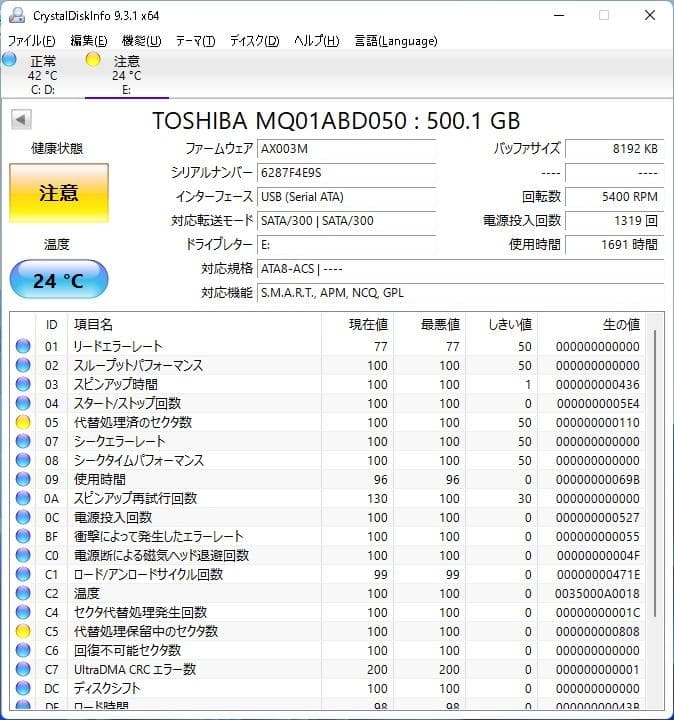The image size is (674, 720).
Task: Click the 最悪値 column header
Action: pyautogui.click(x=429, y=325)
